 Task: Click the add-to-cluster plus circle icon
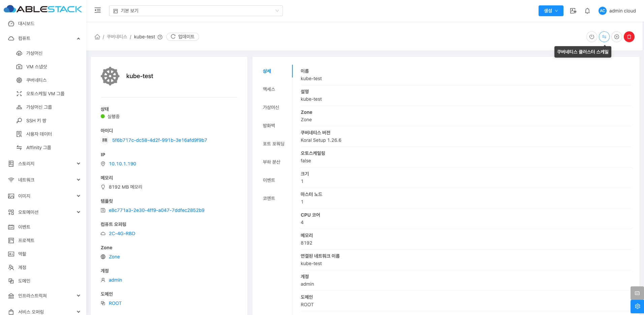(616, 37)
